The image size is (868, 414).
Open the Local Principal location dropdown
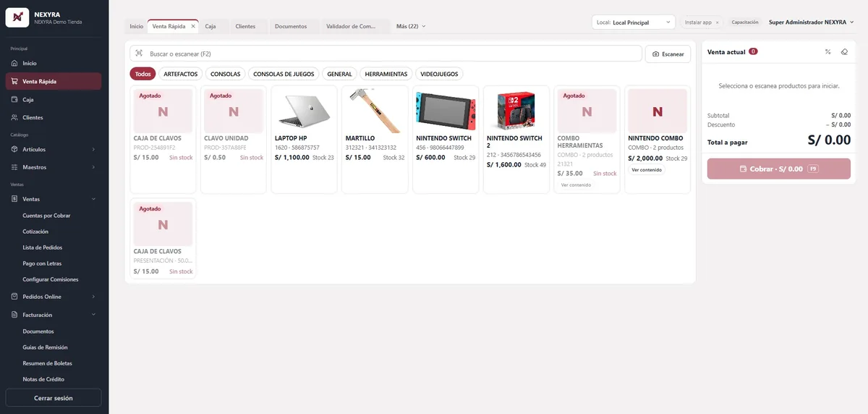633,22
